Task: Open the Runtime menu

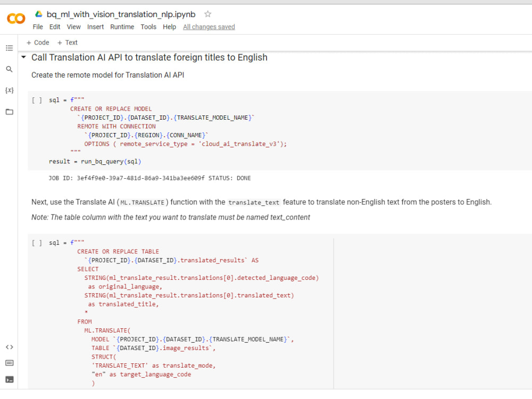Action: (122, 27)
